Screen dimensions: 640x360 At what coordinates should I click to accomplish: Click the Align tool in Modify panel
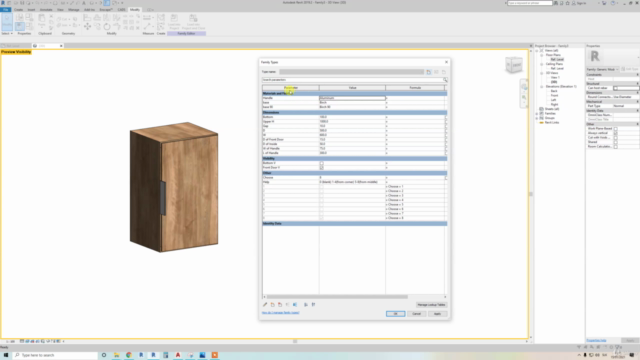pyautogui.click(x=87, y=18)
